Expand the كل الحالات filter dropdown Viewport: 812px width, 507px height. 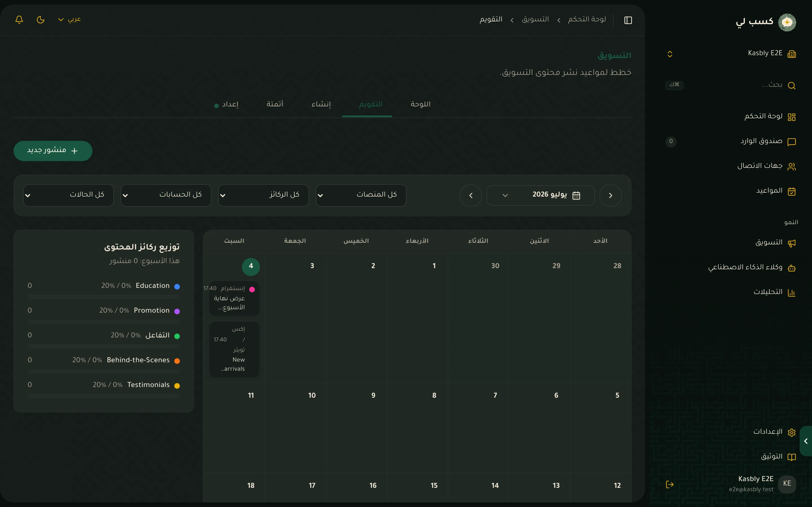[x=69, y=195]
